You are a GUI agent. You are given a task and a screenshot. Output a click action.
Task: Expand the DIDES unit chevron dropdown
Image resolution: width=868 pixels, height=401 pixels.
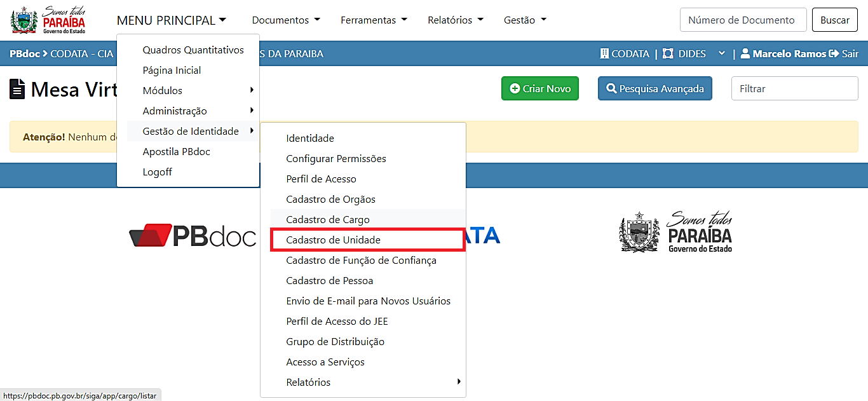click(x=721, y=54)
